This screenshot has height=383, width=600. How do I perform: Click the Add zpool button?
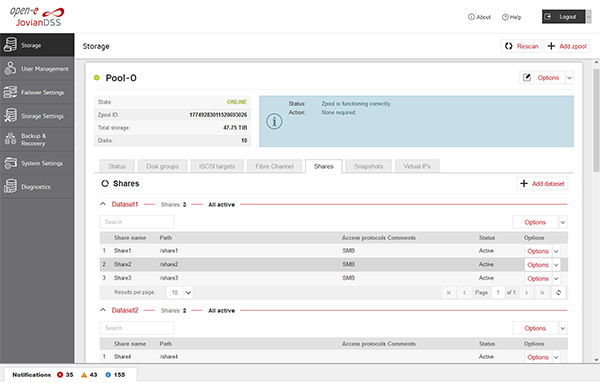567,46
